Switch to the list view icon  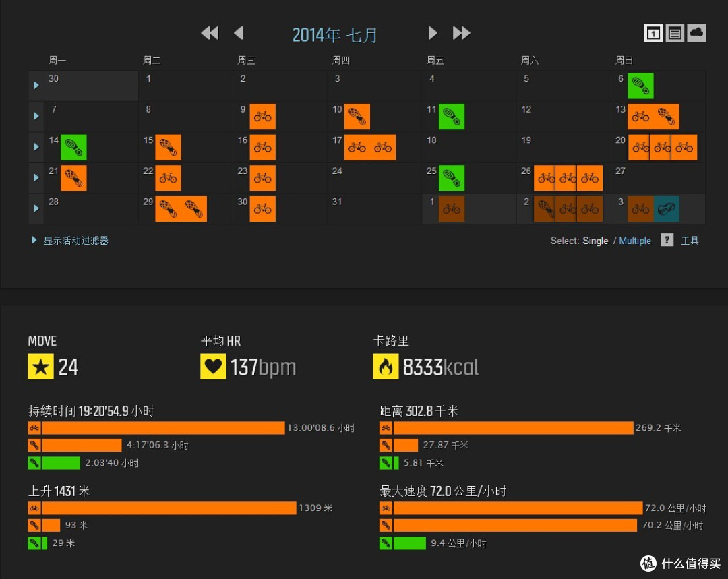(x=675, y=33)
